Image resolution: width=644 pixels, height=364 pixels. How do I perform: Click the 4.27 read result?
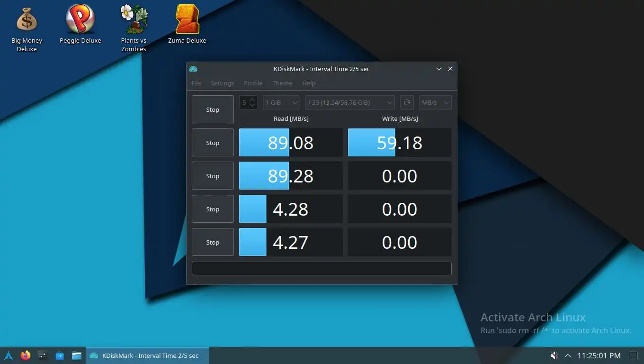pos(291,242)
